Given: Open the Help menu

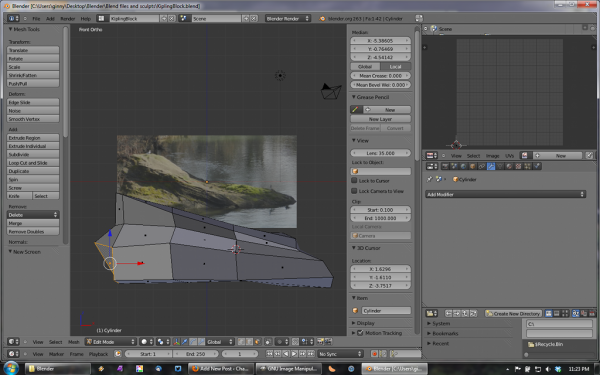Looking at the screenshot, I should coord(86,19).
